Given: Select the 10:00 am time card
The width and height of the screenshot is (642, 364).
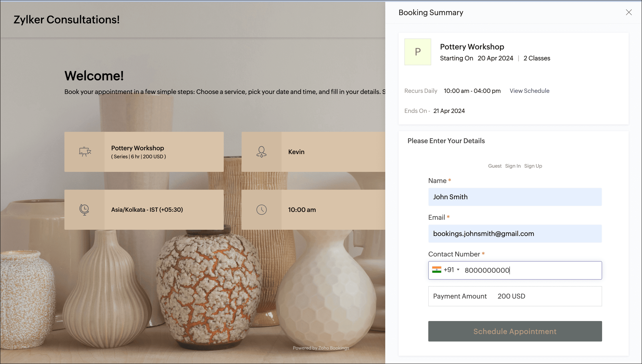Looking at the screenshot, I should [313, 210].
